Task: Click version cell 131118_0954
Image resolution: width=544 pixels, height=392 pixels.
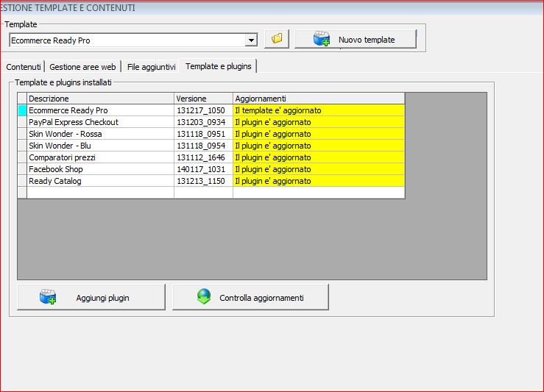Action: point(203,146)
